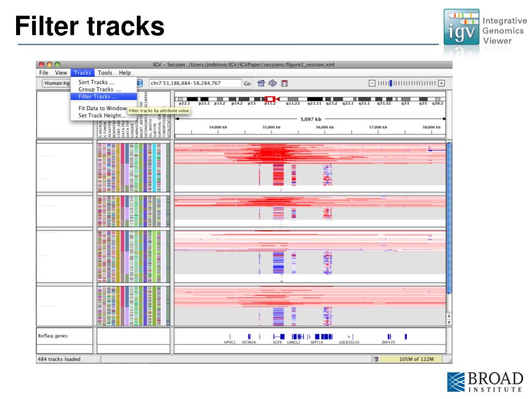Click the Refresh icon in IGV toolbar

pyautogui.click(x=272, y=83)
